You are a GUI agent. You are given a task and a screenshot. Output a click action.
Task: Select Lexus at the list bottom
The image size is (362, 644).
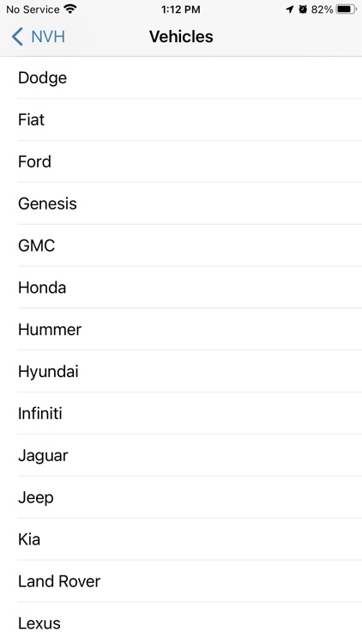pos(181,623)
